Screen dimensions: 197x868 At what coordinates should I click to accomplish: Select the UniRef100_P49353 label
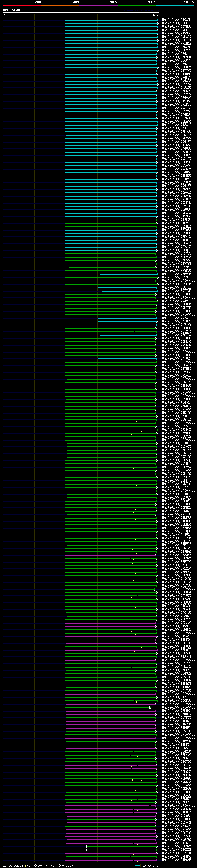click(x=176, y=216)
